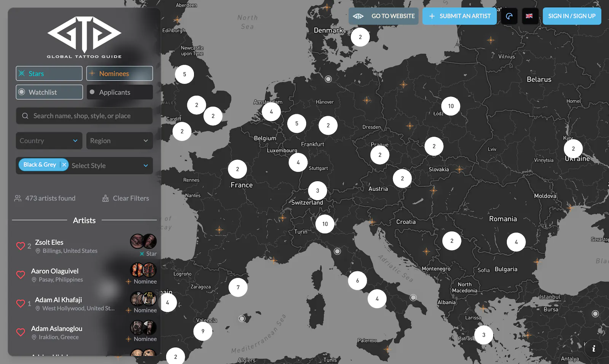Open the Romania cluster of 4
609x364 pixels.
(516, 242)
